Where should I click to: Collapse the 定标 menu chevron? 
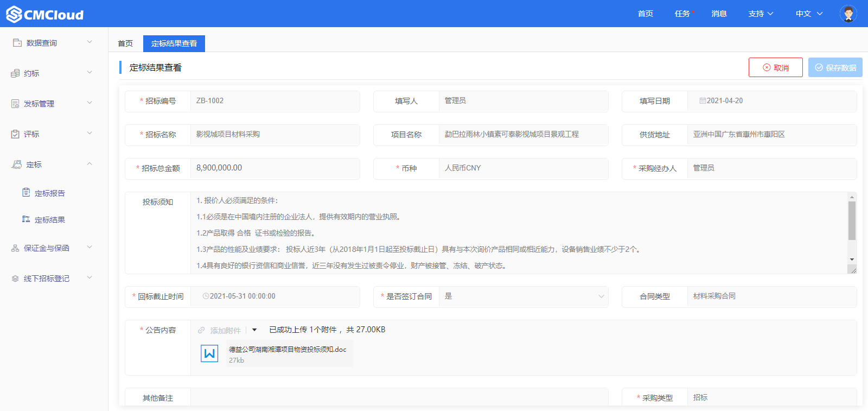point(90,163)
